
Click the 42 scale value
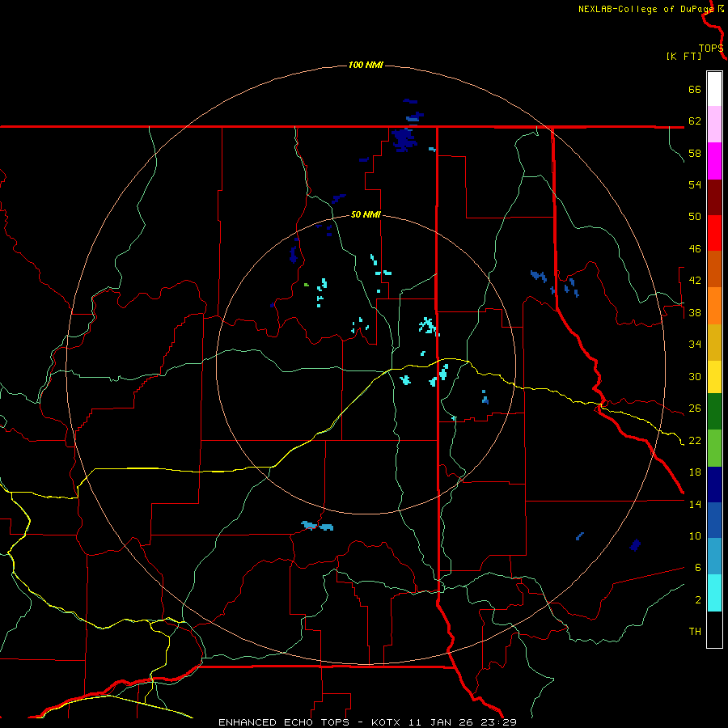695,281
